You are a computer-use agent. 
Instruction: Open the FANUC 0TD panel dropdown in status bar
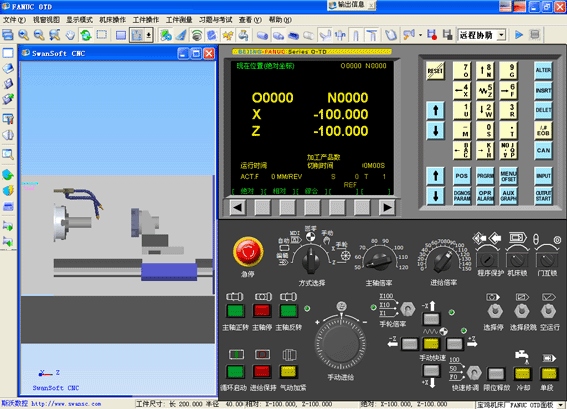560,405
